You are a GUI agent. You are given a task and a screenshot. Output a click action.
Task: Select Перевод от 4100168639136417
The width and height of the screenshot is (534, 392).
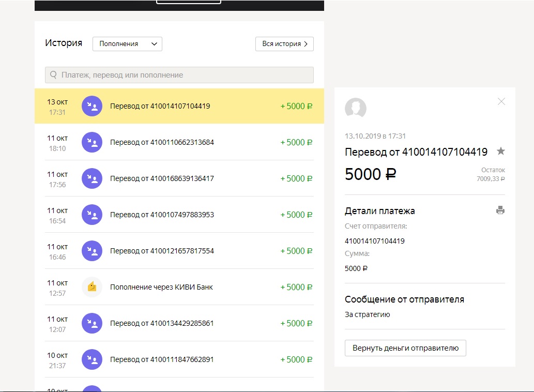[179, 178]
